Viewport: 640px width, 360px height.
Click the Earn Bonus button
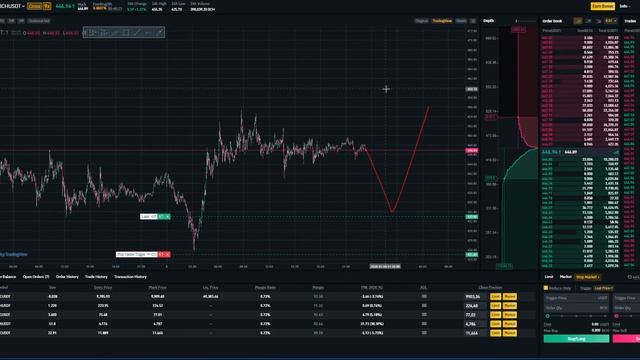pos(602,6)
